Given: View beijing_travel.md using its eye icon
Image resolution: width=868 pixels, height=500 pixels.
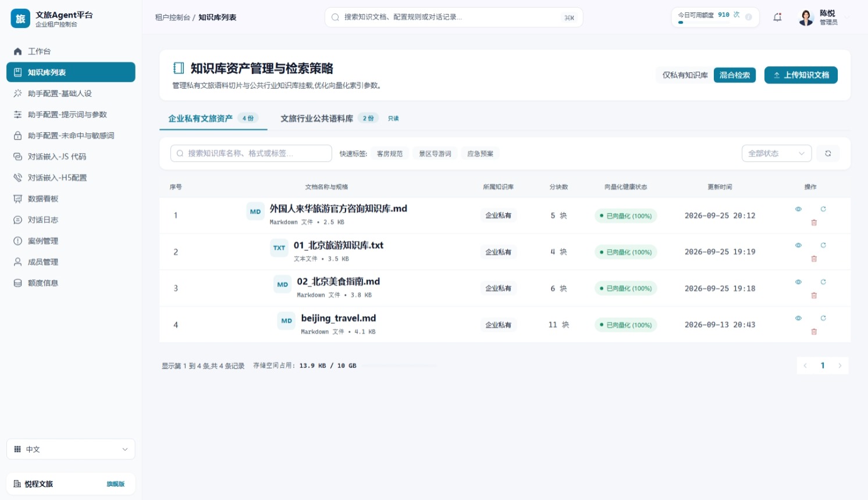Looking at the screenshot, I should click(x=798, y=318).
